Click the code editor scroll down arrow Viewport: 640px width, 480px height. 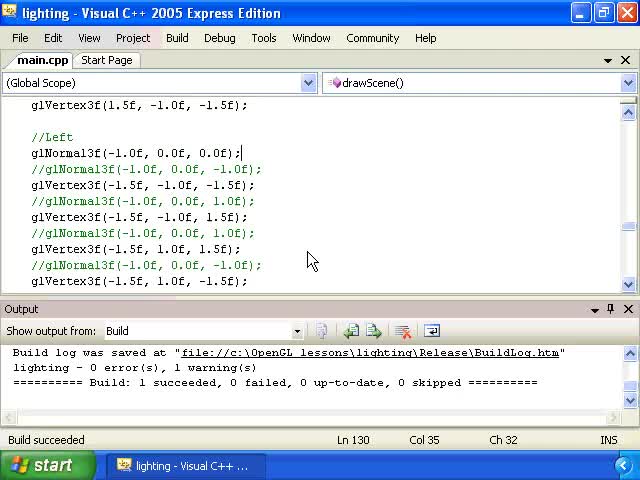click(628, 284)
